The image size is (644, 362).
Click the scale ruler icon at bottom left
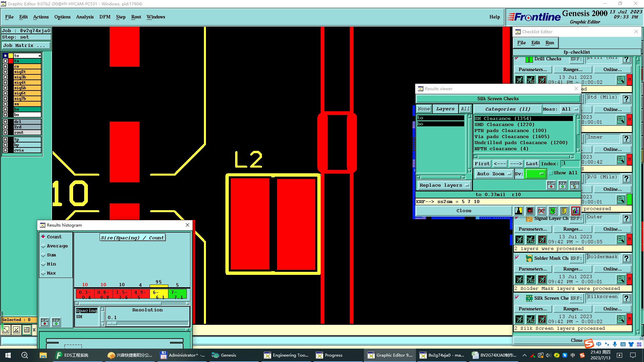[x=16, y=330]
